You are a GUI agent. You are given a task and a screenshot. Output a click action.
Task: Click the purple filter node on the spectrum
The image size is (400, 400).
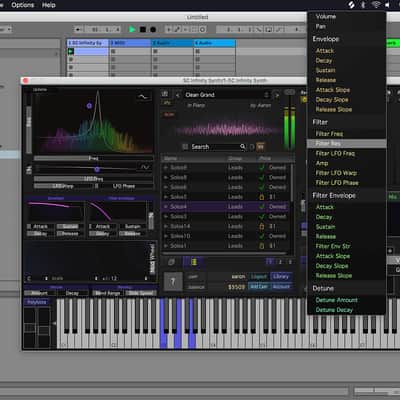pos(89,106)
